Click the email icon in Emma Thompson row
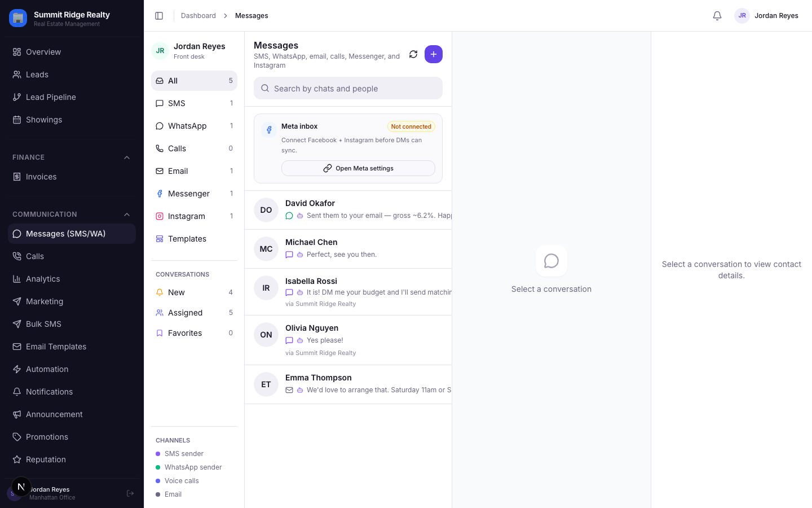This screenshot has width=812, height=508. (289, 390)
